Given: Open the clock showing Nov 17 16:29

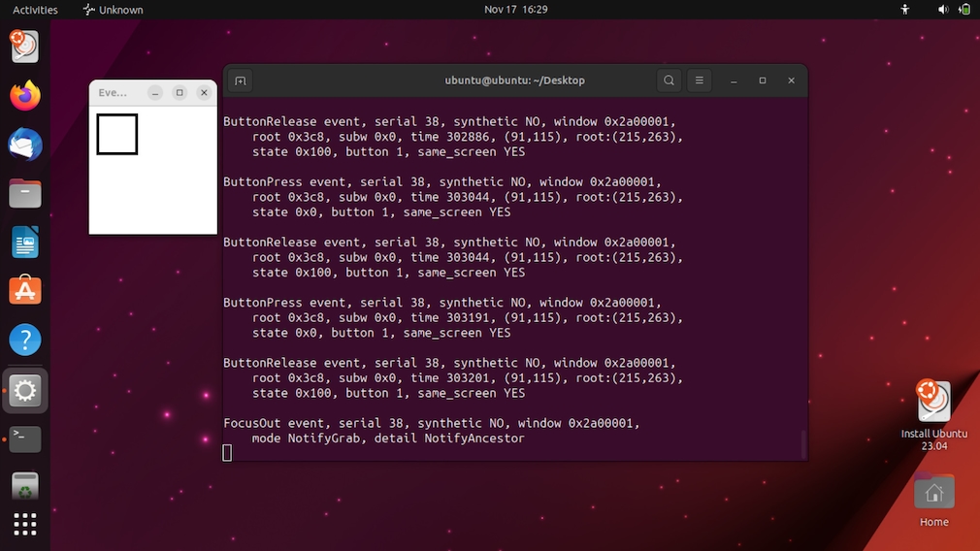Looking at the screenshot, I should coord(515,10).
